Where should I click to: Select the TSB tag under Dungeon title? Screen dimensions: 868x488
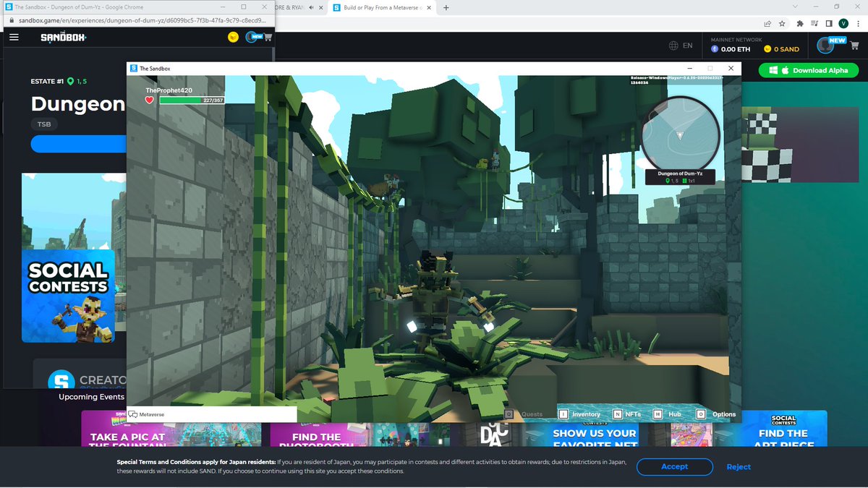click(44, 124)
